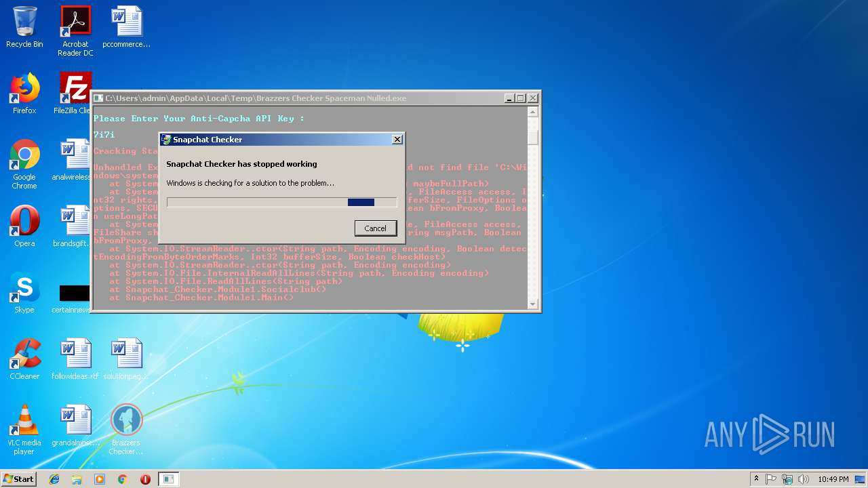Launch Opera from the desktop
The height and width of the screenshot is (488, 868).
pyautogui.click(x=24, y=226)
